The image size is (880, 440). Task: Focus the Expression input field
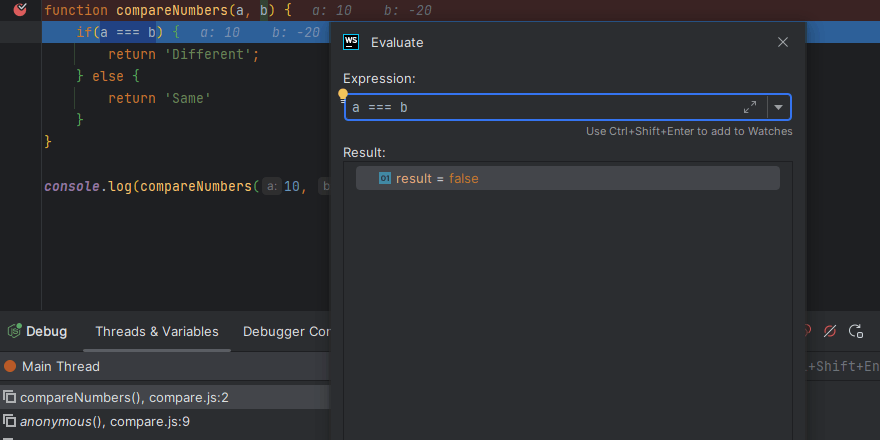click(540, 107)
